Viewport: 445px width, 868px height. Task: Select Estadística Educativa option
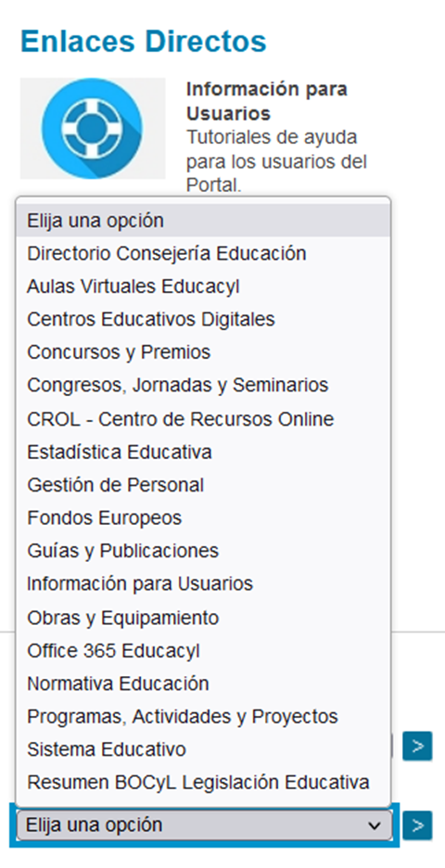pos(203,452)
